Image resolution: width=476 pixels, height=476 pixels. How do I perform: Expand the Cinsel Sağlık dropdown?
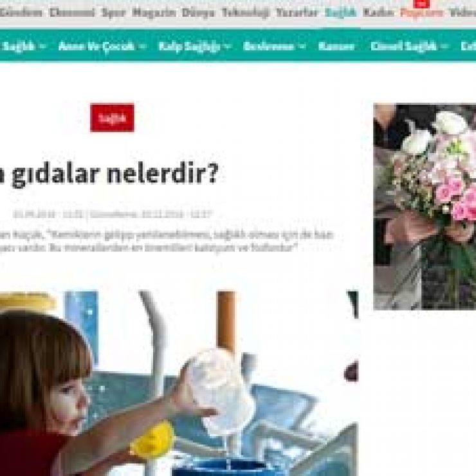pos(444,47)
